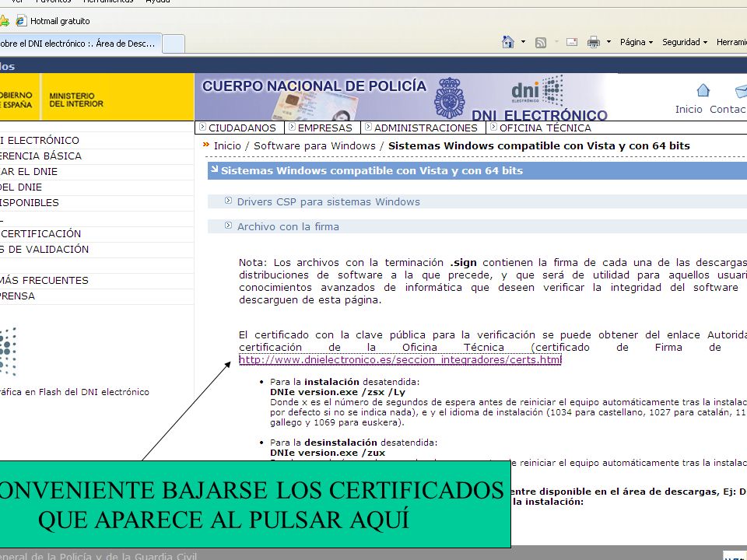Click the blue heading Sistemas Windows compatible con Vista
Viewport: 747px width, 560px height.
(372, 170)
